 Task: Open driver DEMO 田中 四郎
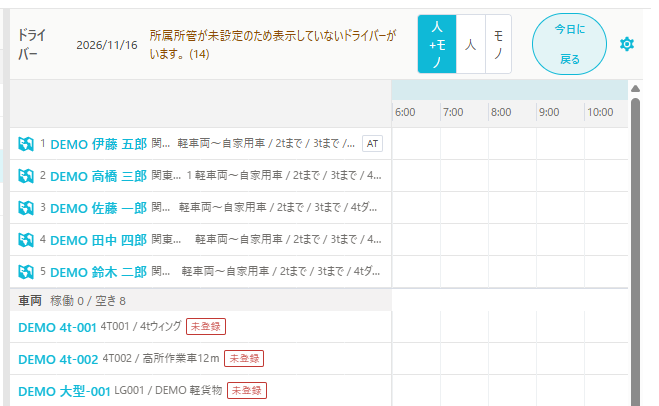click(98, 240)
